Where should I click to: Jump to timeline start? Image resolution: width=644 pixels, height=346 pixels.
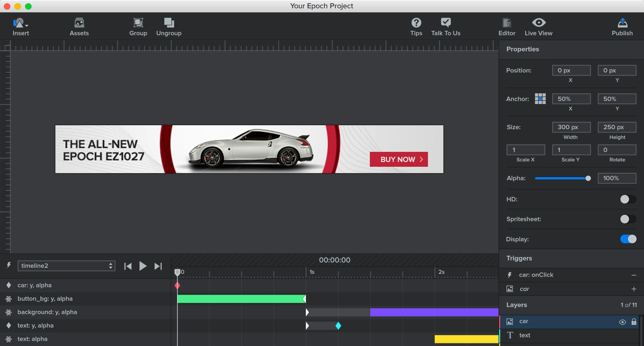pyautogui.click(x=128, y=266)
